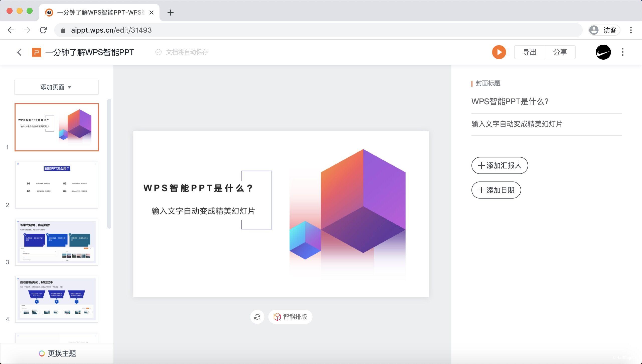Click the slide panel scrollbar

[x=109, y=164]
